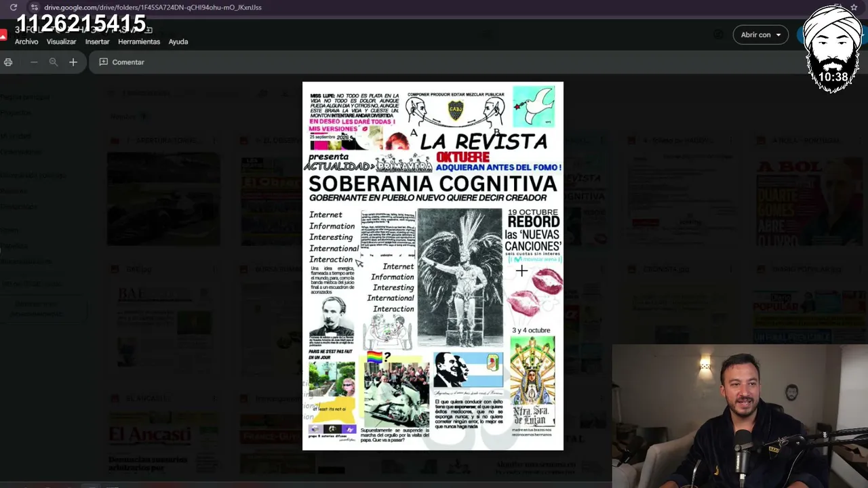View site information icon beside the URL
Screen dimensions: 868x488
(34, 7)
